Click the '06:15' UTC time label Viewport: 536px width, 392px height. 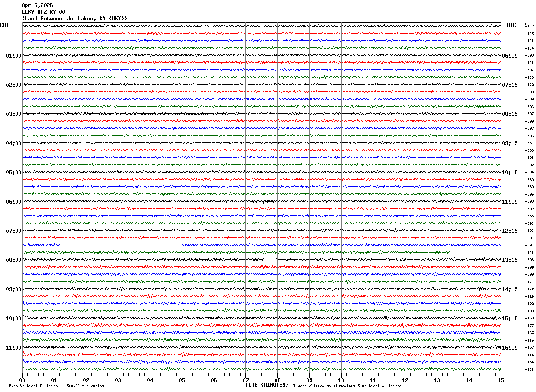coord(510,56)
